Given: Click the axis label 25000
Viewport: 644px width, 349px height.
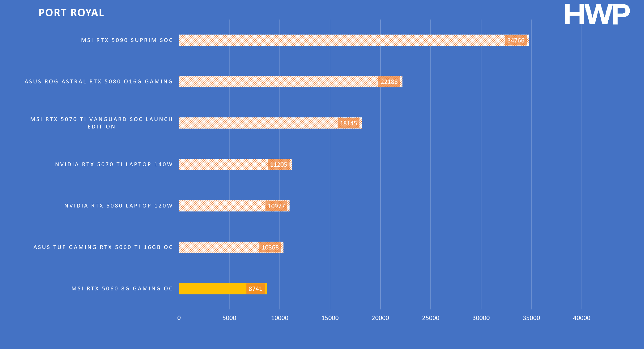Looking at the screenshot, I should click(x=430, y=318).
